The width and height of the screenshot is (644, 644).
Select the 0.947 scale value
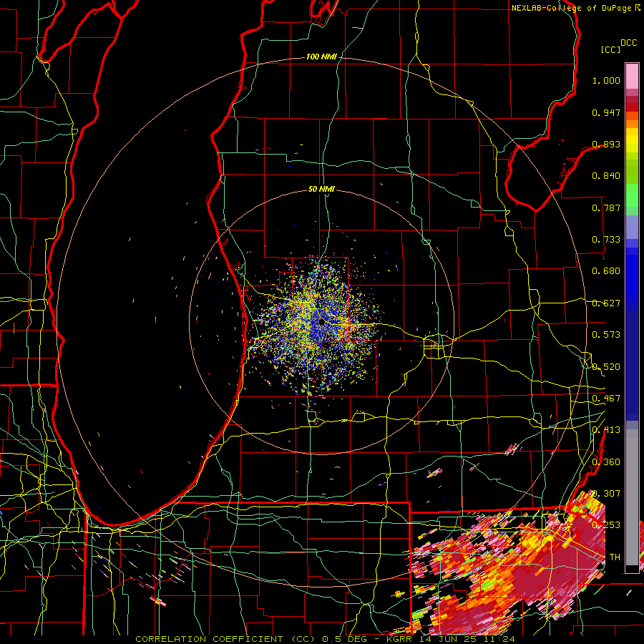pos(606,112)
